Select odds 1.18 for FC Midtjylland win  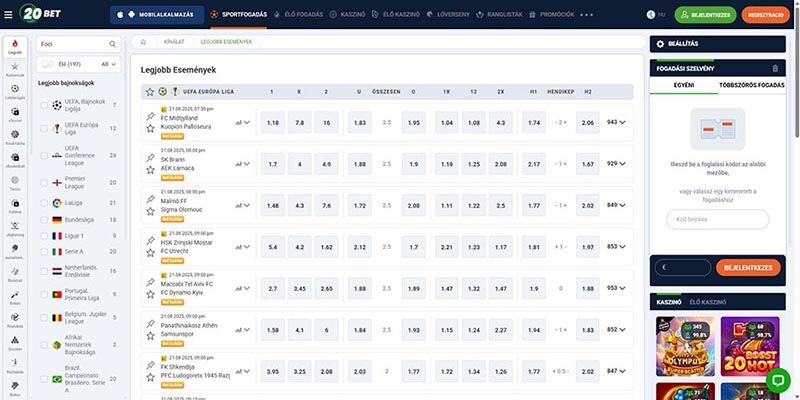(x=273, y=122)
